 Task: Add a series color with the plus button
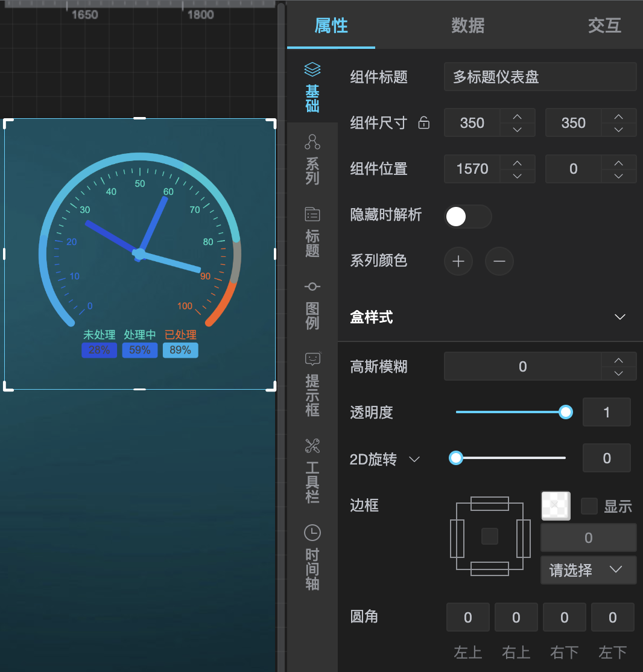click(458, 261)
